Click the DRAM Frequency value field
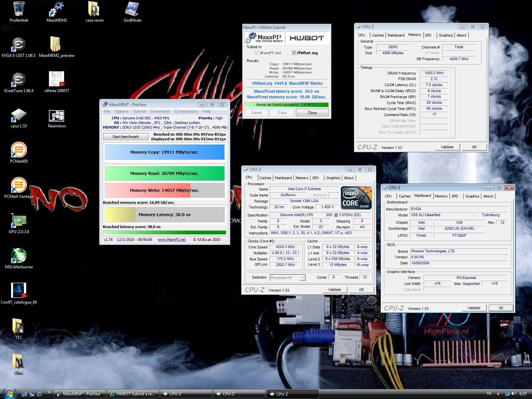532x399 pixels. (x=434, y=73)
